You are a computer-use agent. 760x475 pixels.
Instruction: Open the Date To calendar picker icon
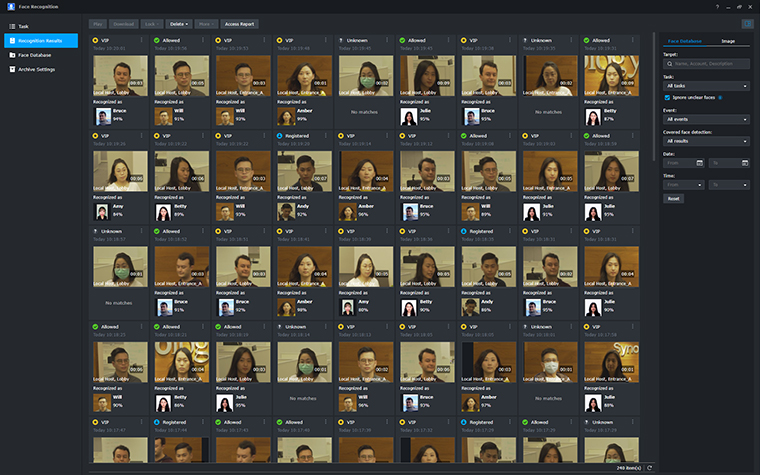(745, 163)
